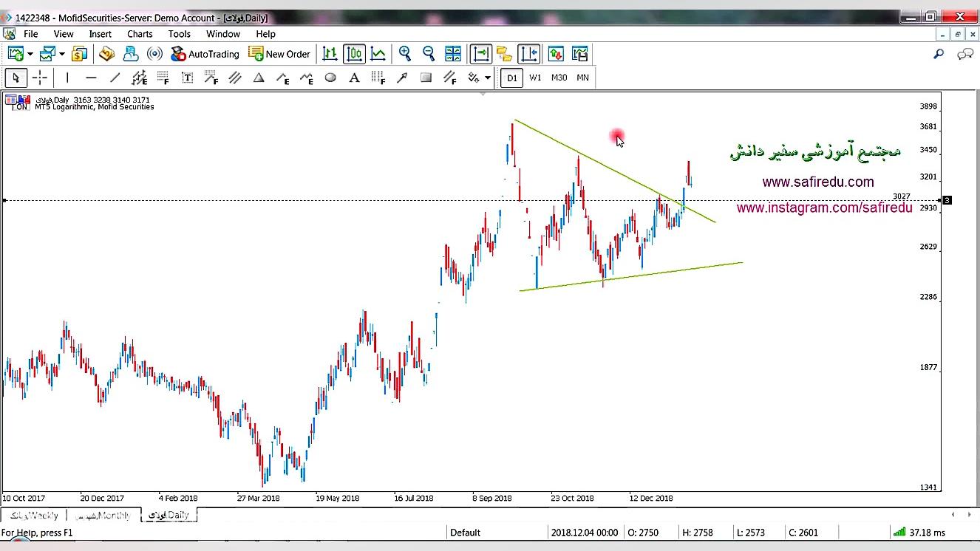This screenshot has height=551, width=980.
Task: Switch chart to bar chart mode
Action: [330, 54]
